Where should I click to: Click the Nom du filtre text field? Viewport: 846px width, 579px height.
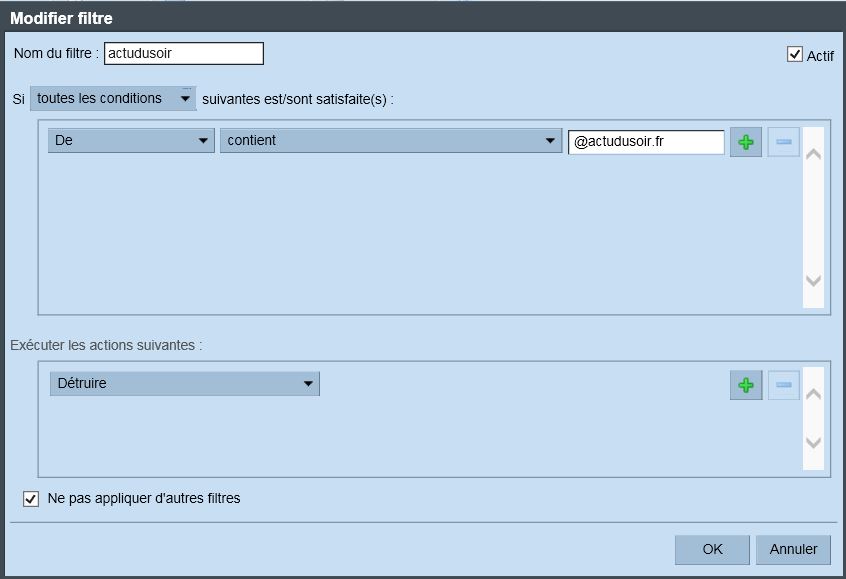point(184,53)
